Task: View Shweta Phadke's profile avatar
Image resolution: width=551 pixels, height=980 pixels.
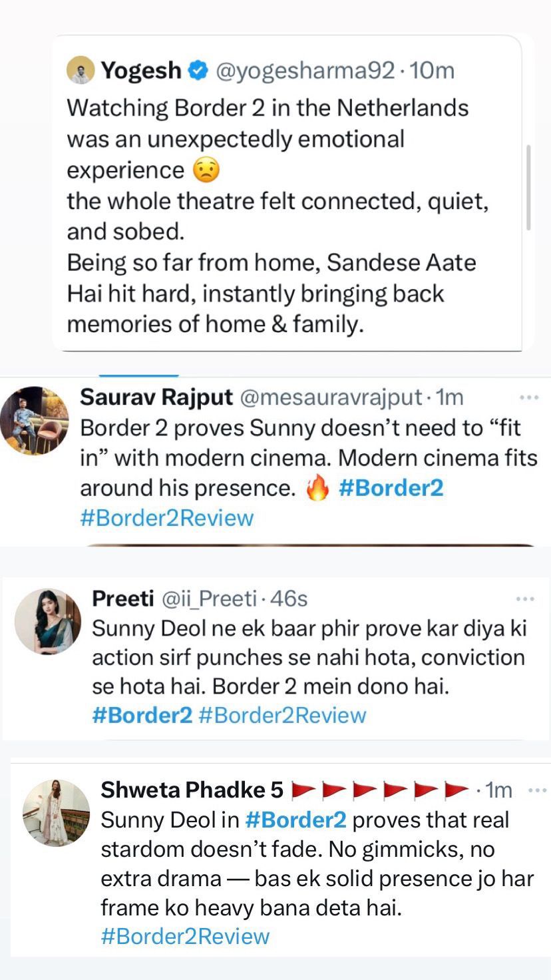Action: pos(56,813)
